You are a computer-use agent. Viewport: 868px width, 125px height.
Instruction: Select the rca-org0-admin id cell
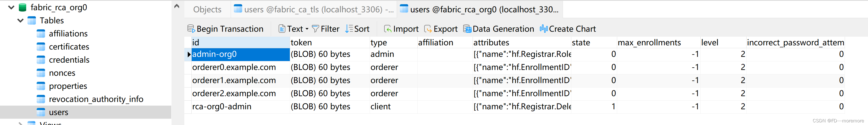coord(241,107)
